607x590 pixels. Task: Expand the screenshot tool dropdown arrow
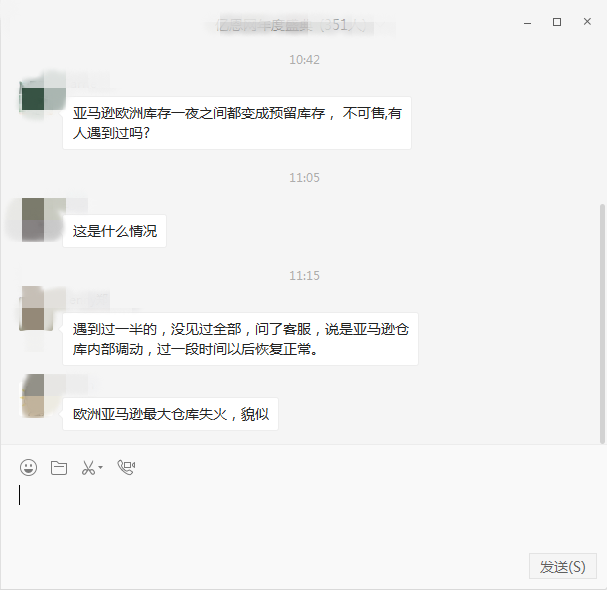[x=101, y=468]
